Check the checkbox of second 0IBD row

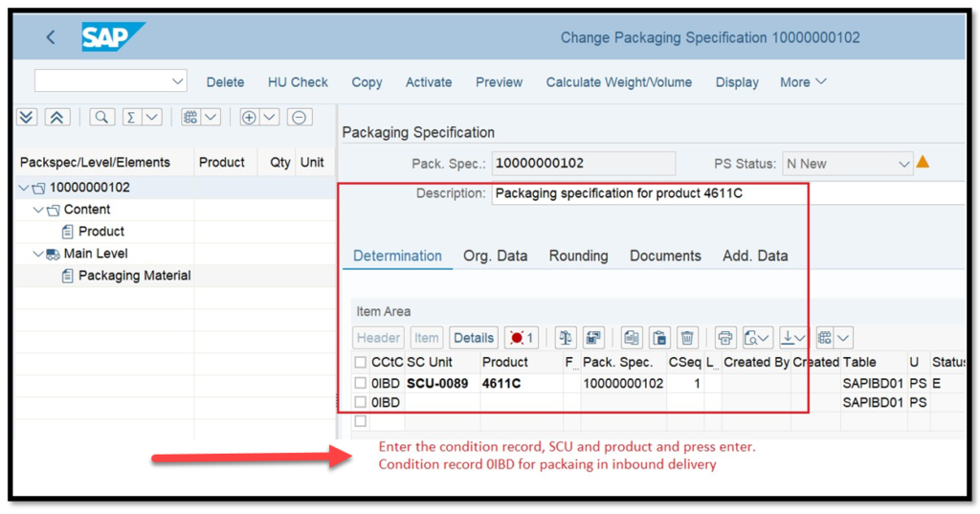(x=361, y=402)
